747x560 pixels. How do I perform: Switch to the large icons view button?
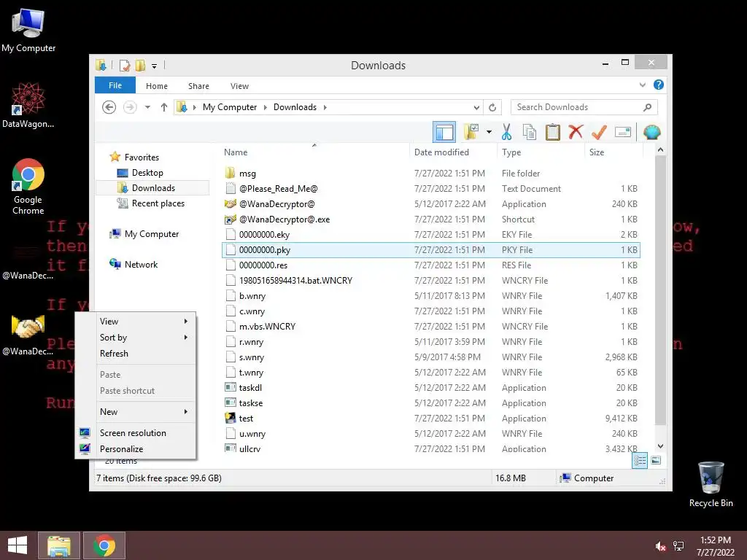[x=656, y=460]
